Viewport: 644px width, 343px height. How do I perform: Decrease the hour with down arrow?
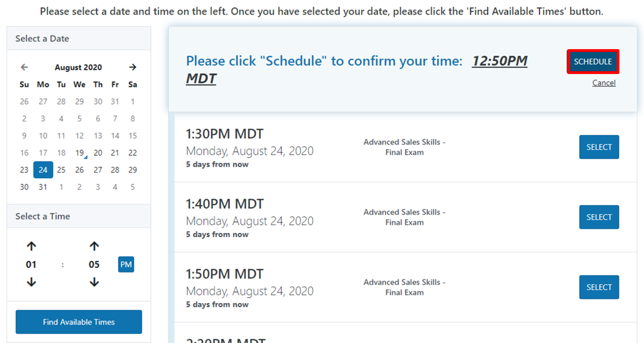(x=31, y=282)
